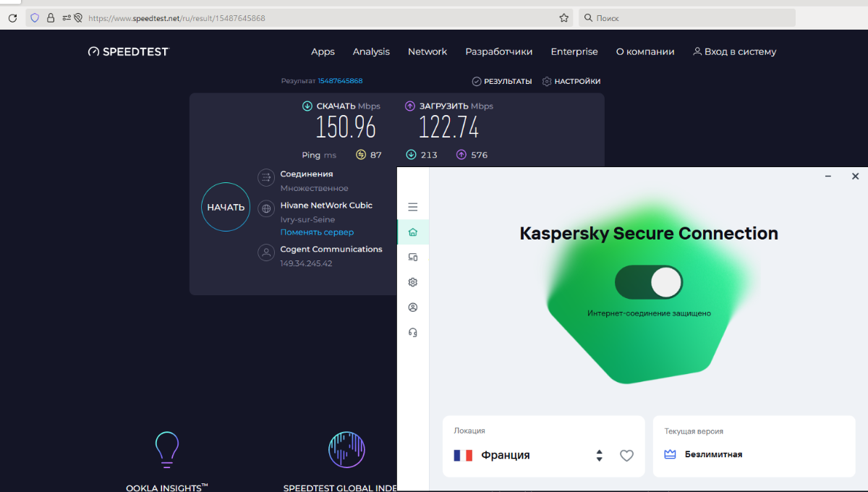868x492 pixels.
Task: Bookmark this page with the star icon
Action: (563, 18)
